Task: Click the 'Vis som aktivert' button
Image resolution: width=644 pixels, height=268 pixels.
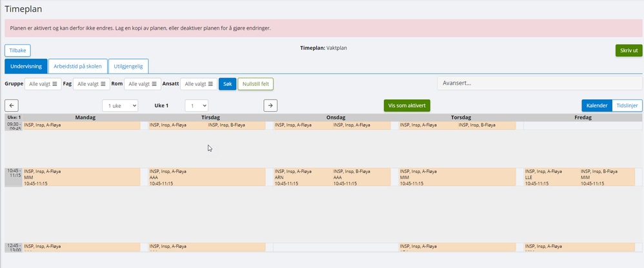Action: coord(407,106)
